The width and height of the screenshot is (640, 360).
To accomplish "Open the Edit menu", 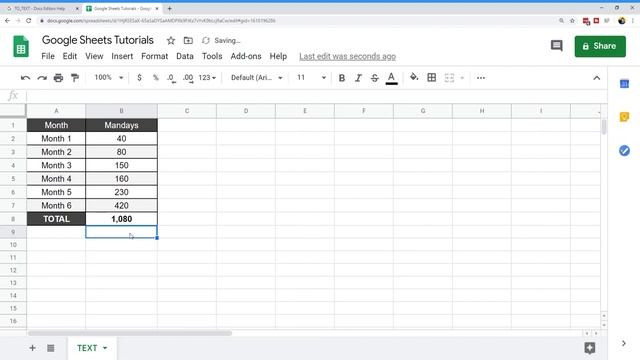I will (x=70, y=56).
